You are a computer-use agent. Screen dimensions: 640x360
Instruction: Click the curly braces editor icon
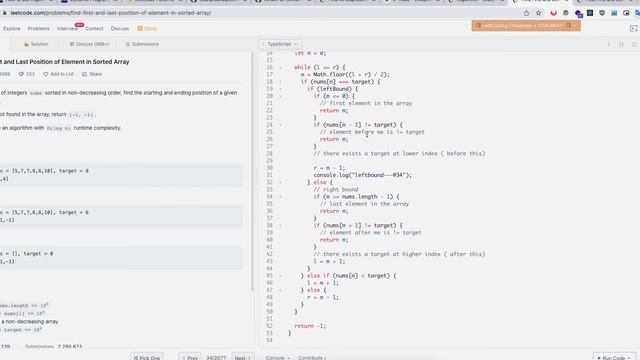coord(621,44)
